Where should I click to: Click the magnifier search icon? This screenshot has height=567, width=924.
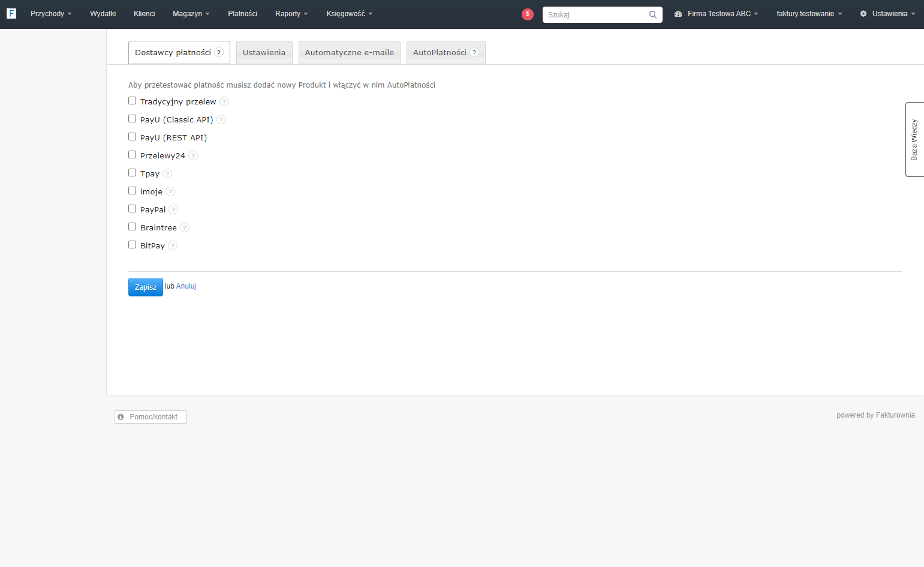click(x=653, y=14)
